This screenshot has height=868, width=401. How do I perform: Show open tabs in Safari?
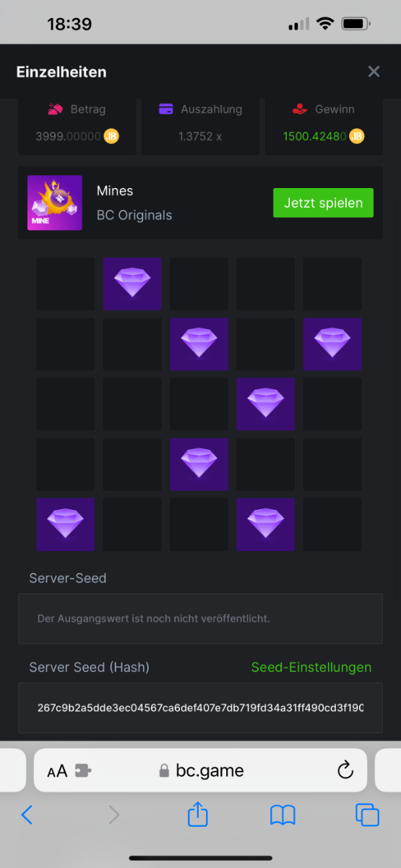tap(367, 814)
